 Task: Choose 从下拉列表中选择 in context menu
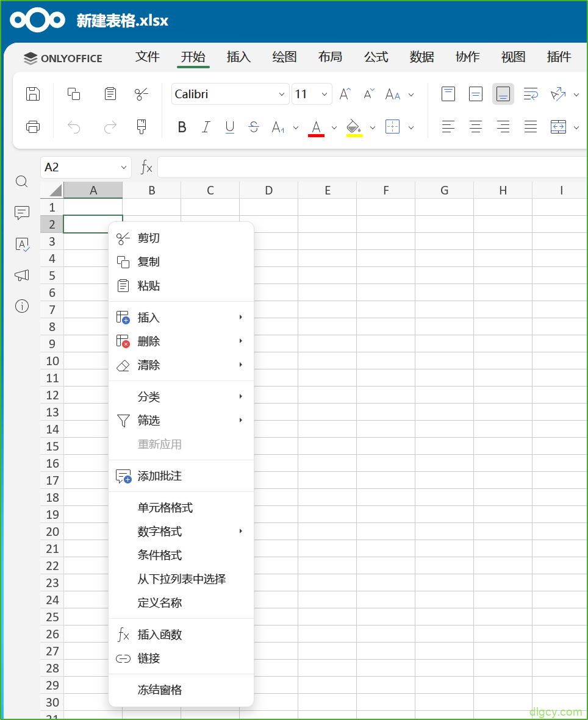click(x=181, y=579)
